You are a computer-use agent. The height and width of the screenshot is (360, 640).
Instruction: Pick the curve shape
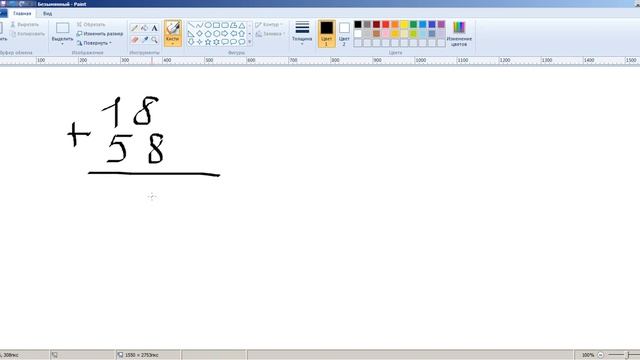[x=200, y=25]
